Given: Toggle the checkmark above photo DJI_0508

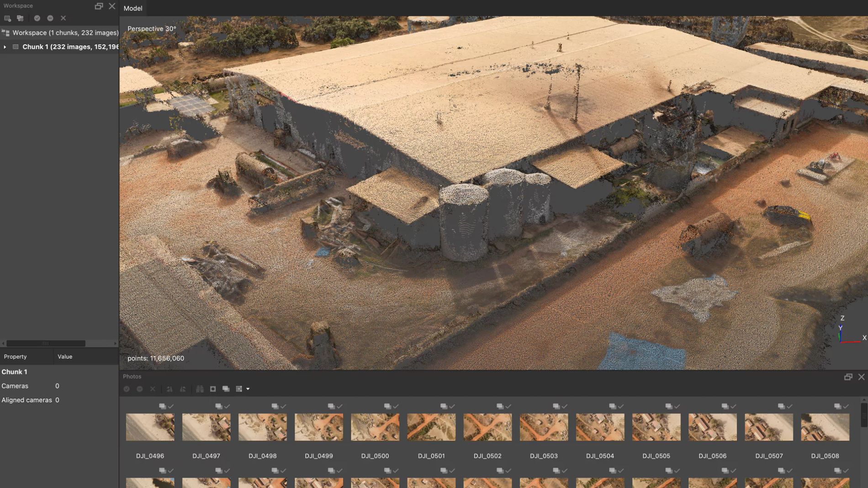Looking at the screenshot, I should click(846, 406).
